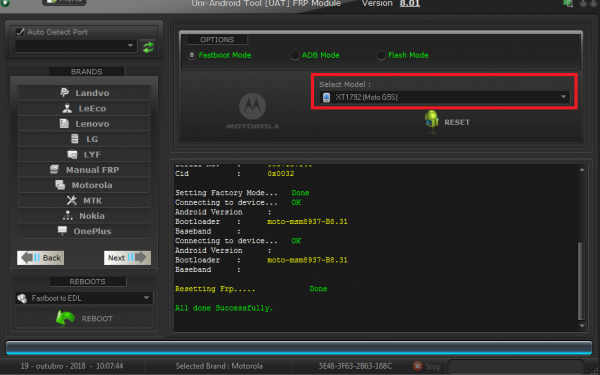600x375 pixels.
Task: Select the ADB Mode radio button
Action: point(295,55)
